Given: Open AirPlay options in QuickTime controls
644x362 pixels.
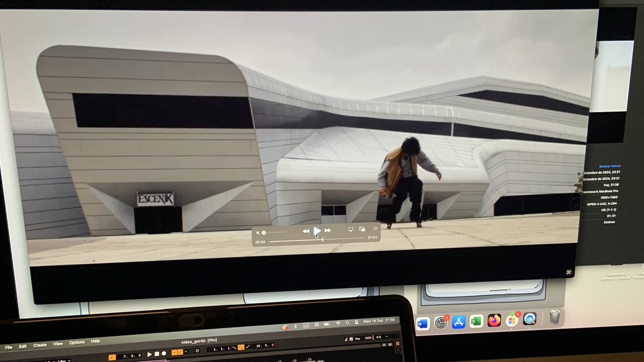Looking at the screenshot, I should point(350,229).
